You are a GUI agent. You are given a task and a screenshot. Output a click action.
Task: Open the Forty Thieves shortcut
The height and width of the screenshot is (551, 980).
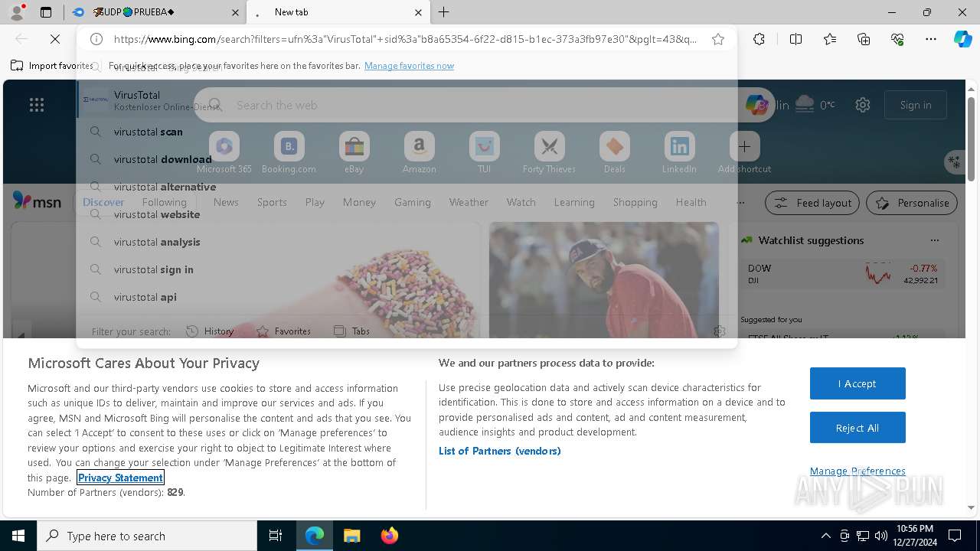pyautogui.click(x=549, y=152)
